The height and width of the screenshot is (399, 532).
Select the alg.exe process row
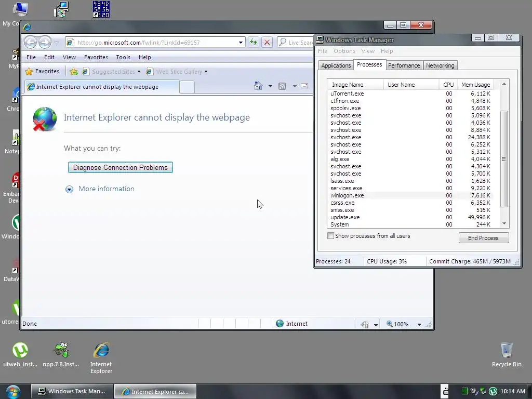click(x=410, y=159)
